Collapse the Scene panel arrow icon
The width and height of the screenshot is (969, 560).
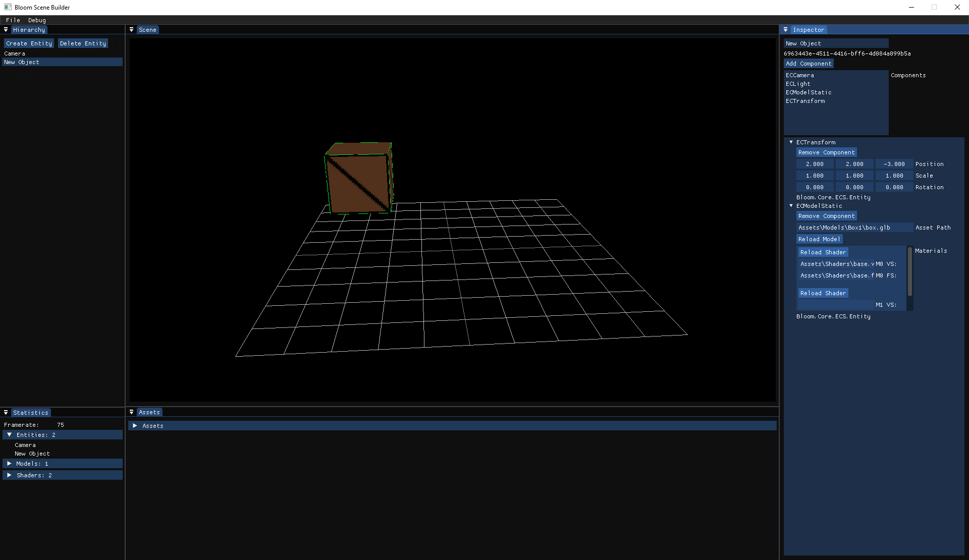[131, 30]
